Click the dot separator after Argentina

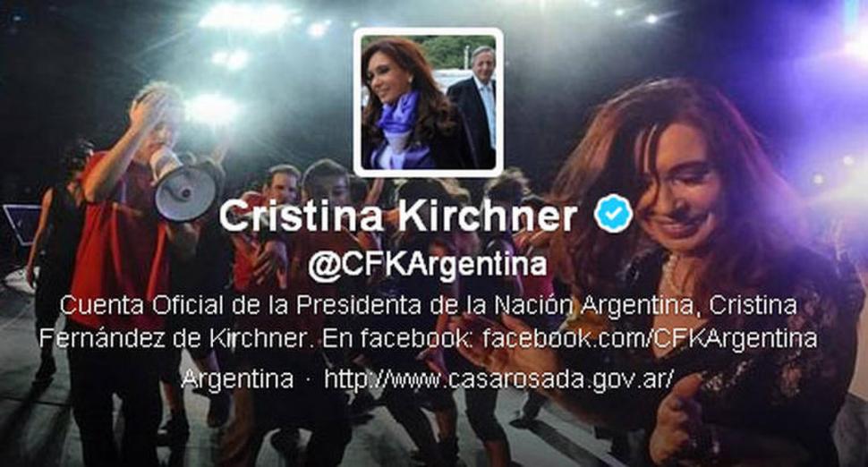point(309,380)
